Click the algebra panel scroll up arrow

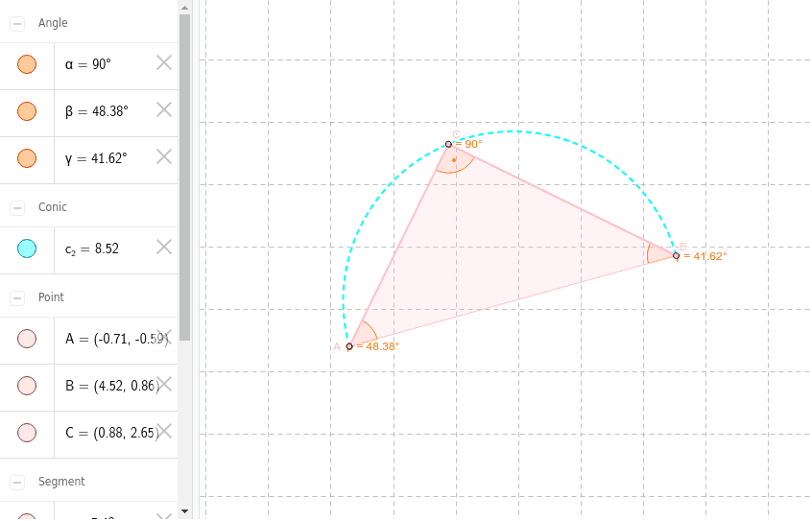185,8
